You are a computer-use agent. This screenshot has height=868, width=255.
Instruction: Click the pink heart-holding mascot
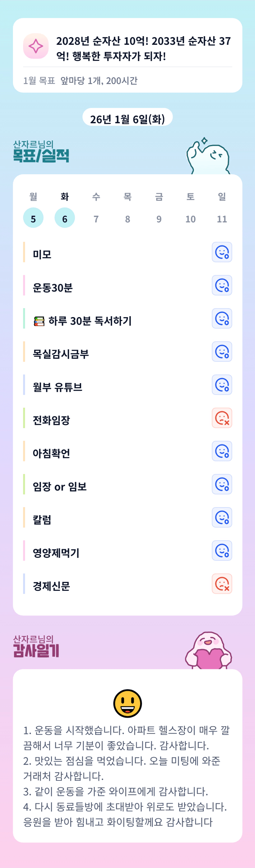click(x=208, y=651)
